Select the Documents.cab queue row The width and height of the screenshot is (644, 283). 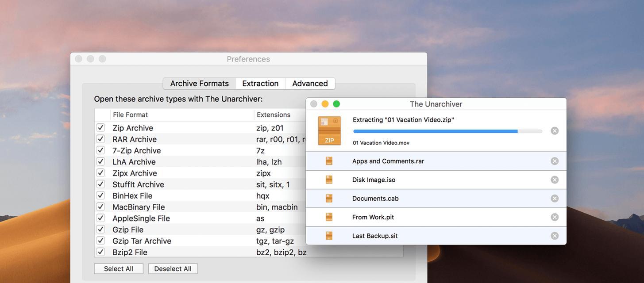pos(436,199)
